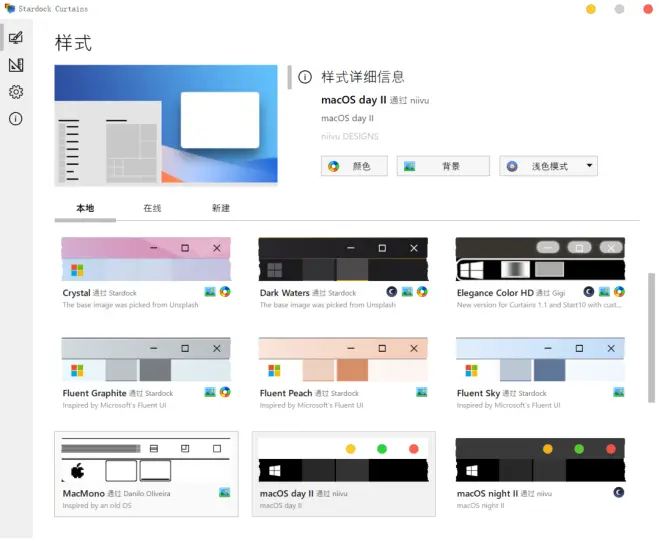Click Elegance Color HD's background image icon

pyautogui.click(x=604, y=292)
